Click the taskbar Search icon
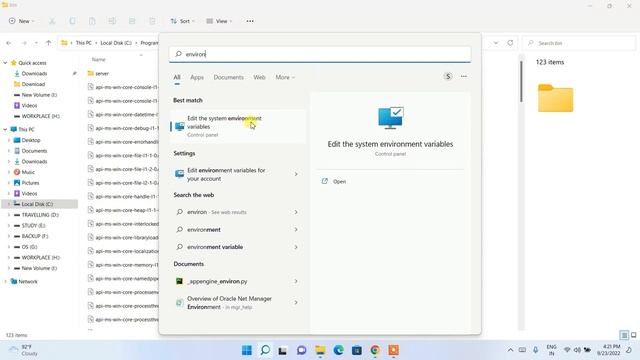The height and width of the screenshot is (360, 640). pos(265,350)
